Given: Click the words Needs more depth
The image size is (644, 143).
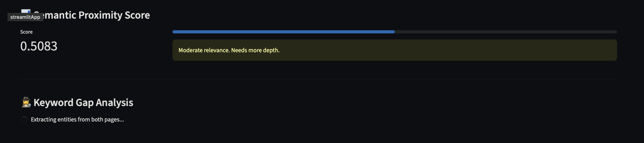Looking at the screenshot, I should coord(255,50).
